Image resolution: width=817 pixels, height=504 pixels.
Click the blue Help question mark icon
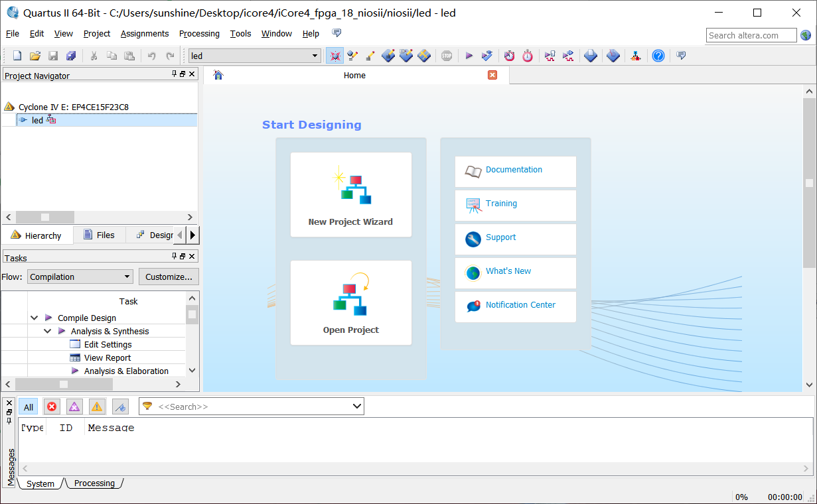(x=658, y=56)
